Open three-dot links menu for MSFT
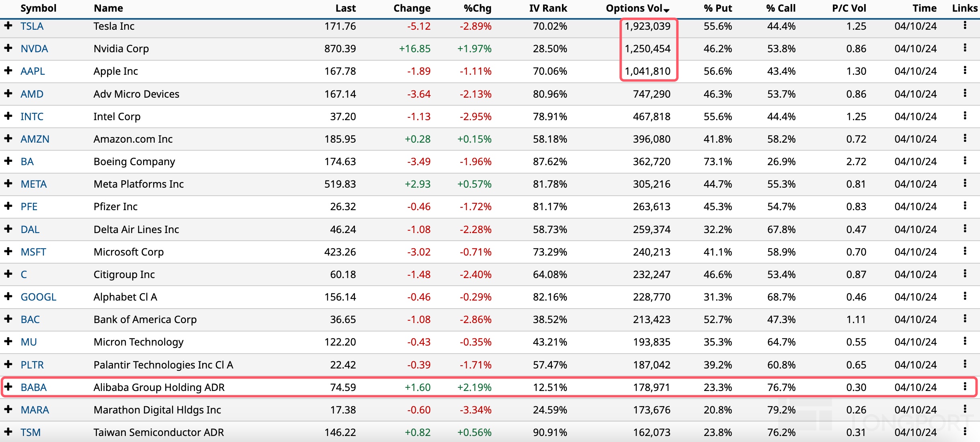This screenshot has height=442, width=980. coord(965,252)
